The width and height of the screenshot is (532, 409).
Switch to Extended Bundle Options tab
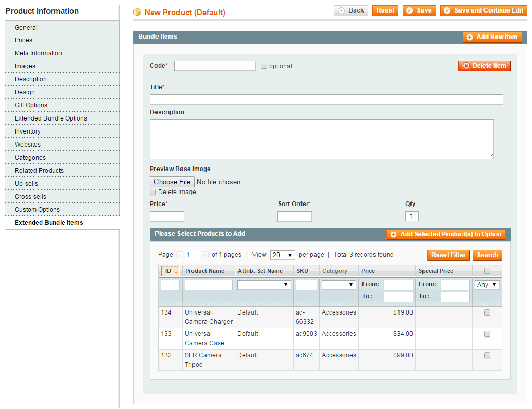tap(51, 118)
